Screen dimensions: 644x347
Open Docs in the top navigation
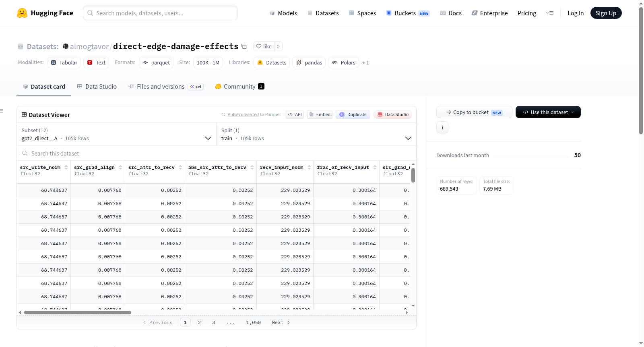[451, 13]
